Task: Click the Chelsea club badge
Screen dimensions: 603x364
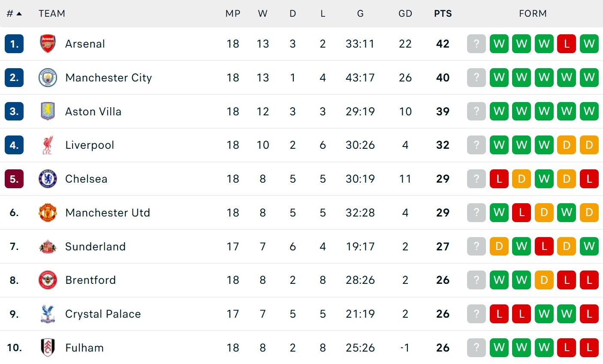Action: (48, 179)
